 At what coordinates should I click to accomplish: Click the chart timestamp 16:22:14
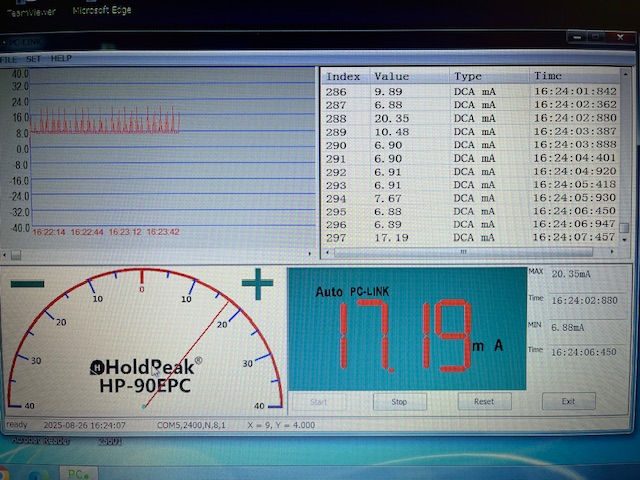pyautogui.click(x=49, y=232)
